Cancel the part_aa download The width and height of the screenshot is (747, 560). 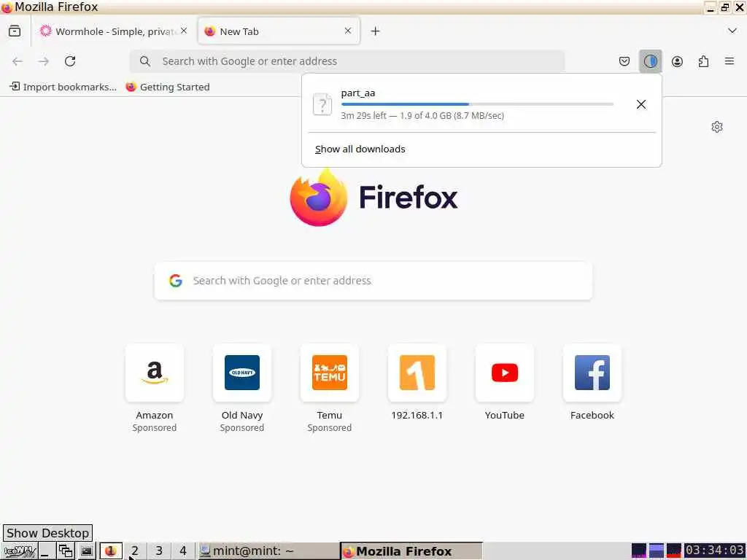(641, 104)
